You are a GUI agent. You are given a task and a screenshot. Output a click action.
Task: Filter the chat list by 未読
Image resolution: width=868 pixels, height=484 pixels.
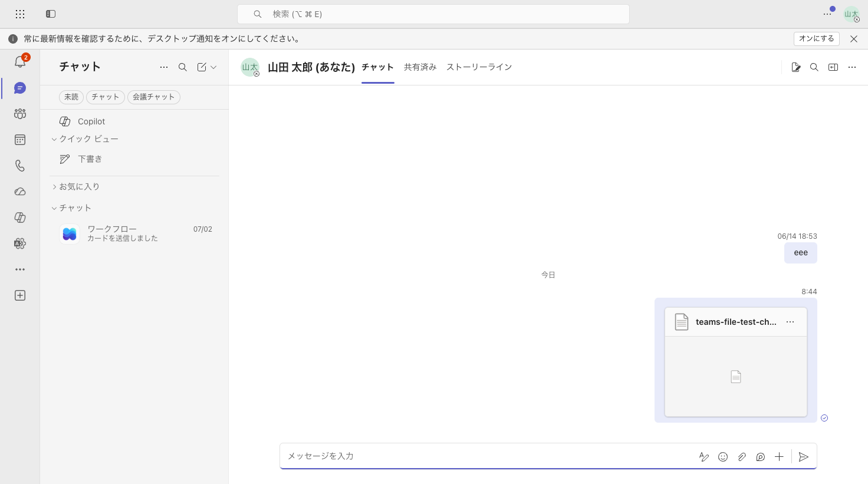pyautogui.click(x=71, y=97)
